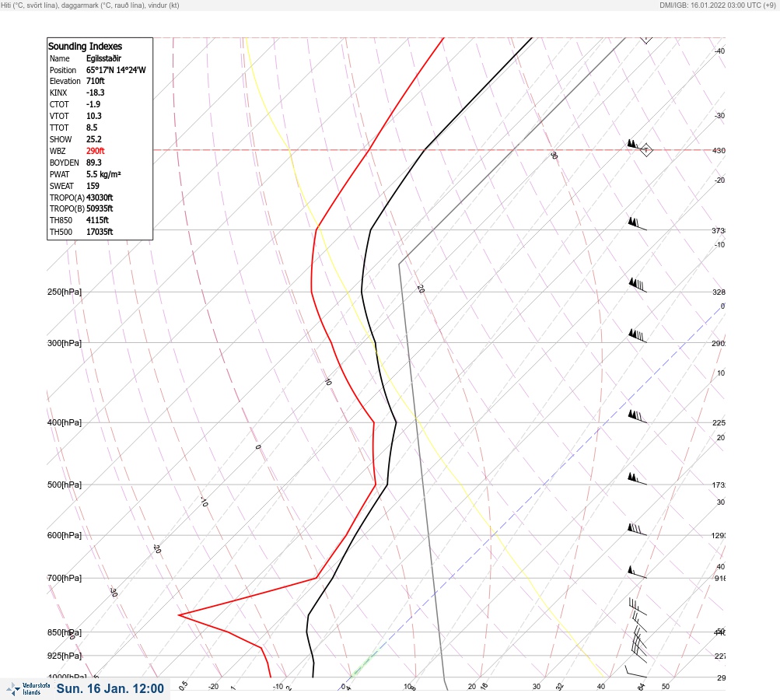Click the red WBZ value 290ft
The width and height of the screenshot is (780, 700).
95,151
